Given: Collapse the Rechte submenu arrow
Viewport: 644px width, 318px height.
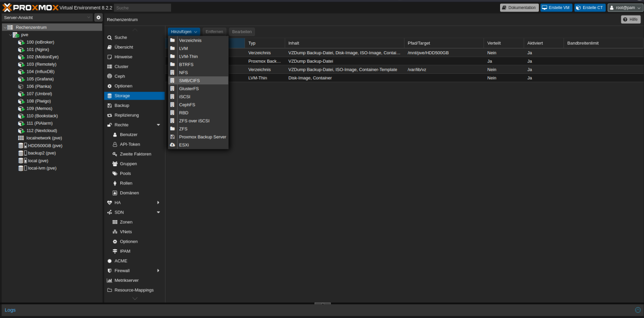Looking at the screenshot, I should [x=158, y=125].
